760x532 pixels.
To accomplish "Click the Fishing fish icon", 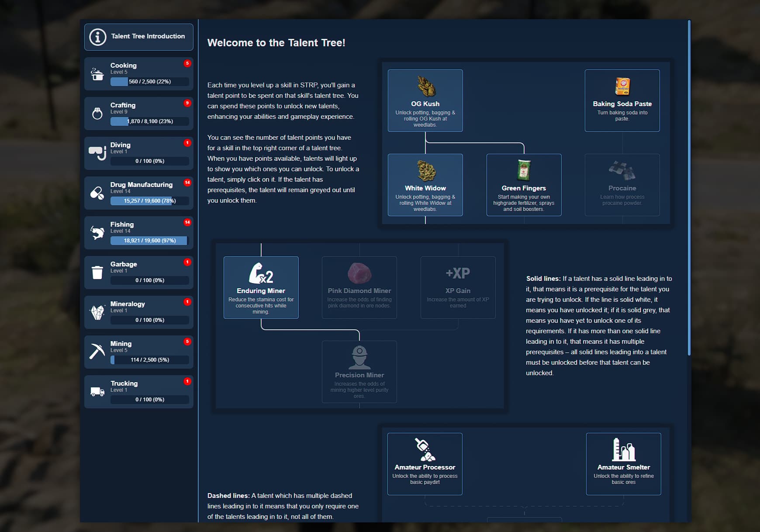I will coord(97,233).
